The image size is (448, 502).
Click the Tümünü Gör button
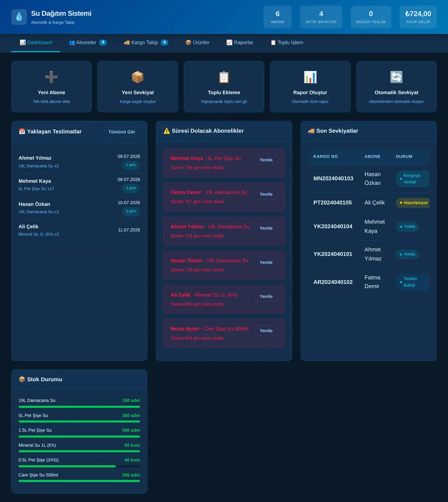[x=122, y=132]
